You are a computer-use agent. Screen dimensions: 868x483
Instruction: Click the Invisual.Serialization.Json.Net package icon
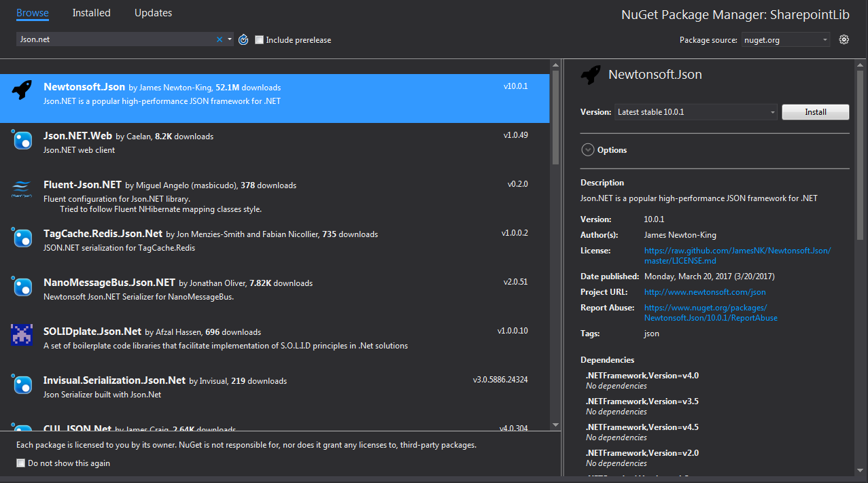pyautogui.click(x=22, y=384)
